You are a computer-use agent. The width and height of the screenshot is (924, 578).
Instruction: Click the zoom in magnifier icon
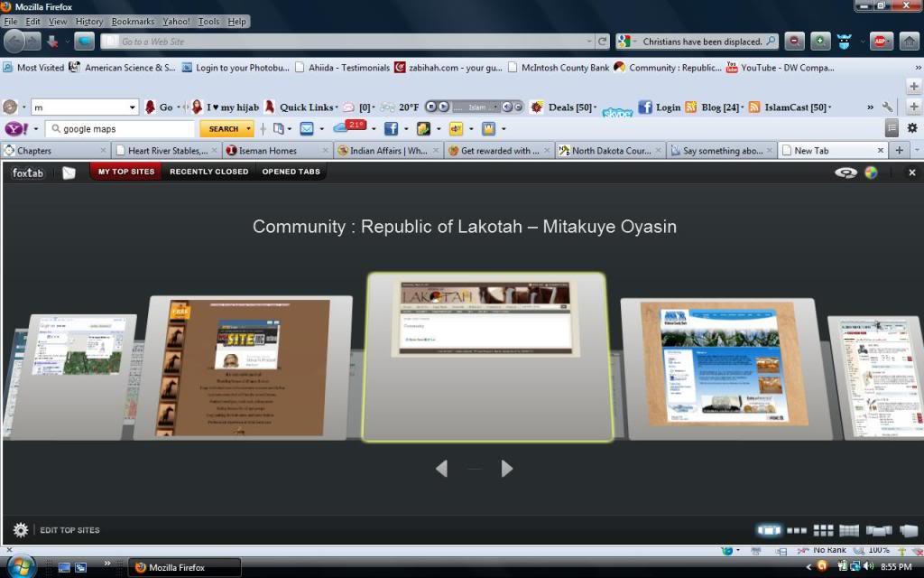click(x=819, y=42)
